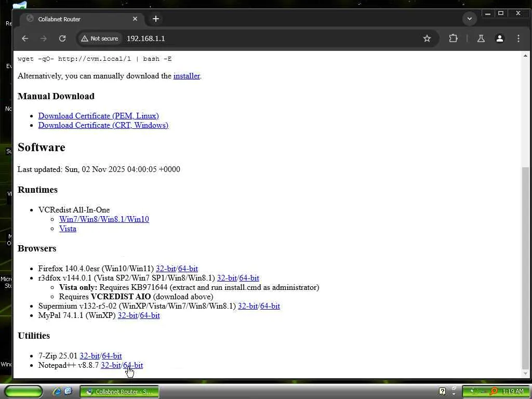The image size is (532, 399).
Task: Open a new tab with the plus button
Action: (x=156, y=19)
